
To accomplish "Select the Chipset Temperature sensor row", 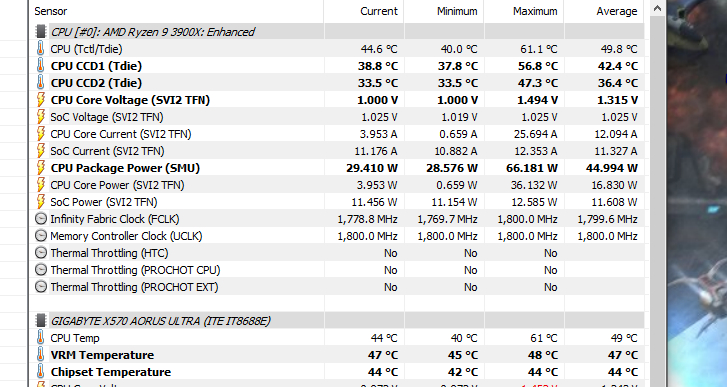I will [337, 372].
